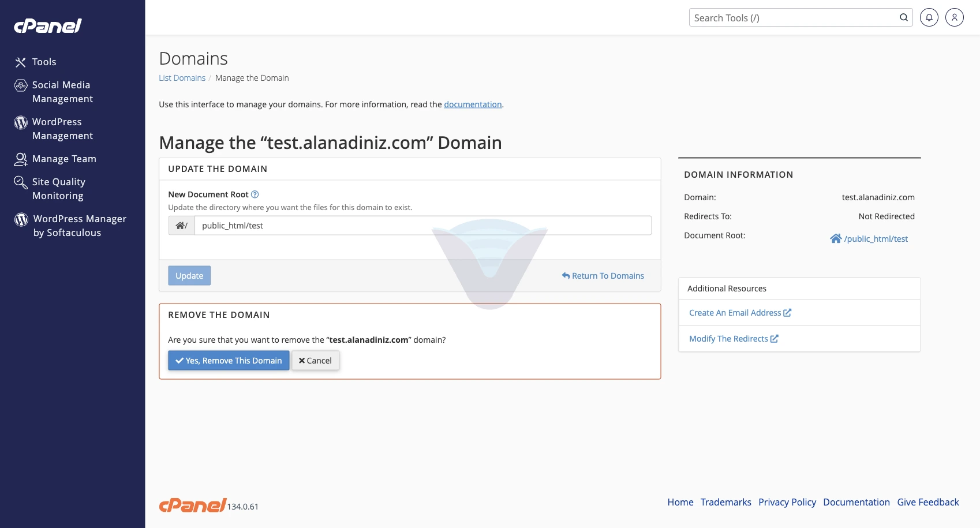Click external-link icon beside Create An Email Address
Screen dimensions: 980x528
click(787, 313)
